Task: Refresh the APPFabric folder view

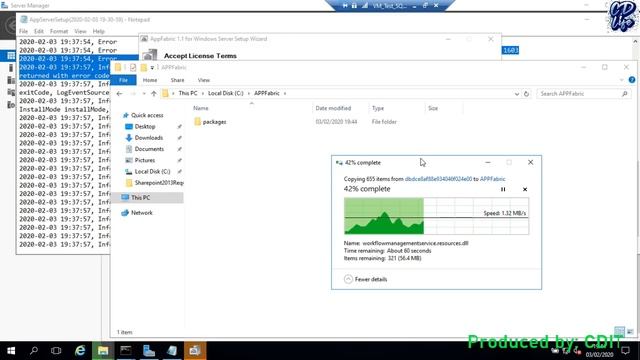Action: 526,94
